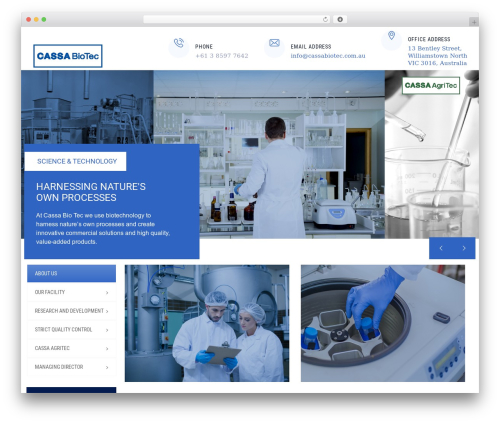Close the browser window with red button

[x=29, y=20]
